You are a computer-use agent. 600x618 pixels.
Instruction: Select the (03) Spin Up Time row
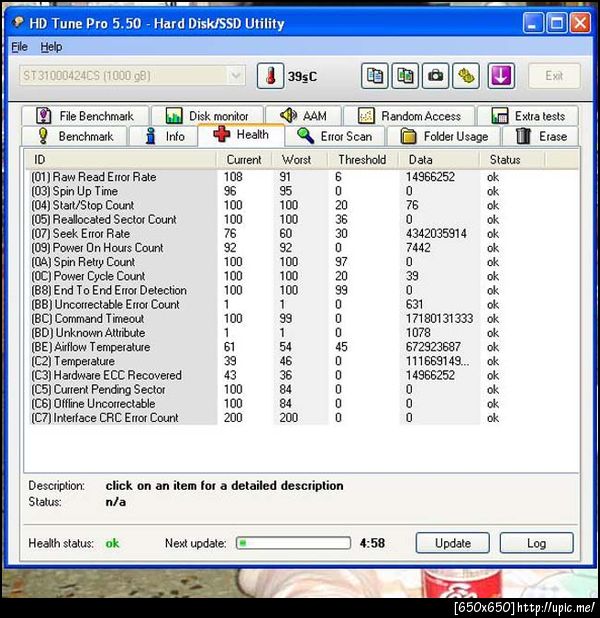click(x=302, y=191)
